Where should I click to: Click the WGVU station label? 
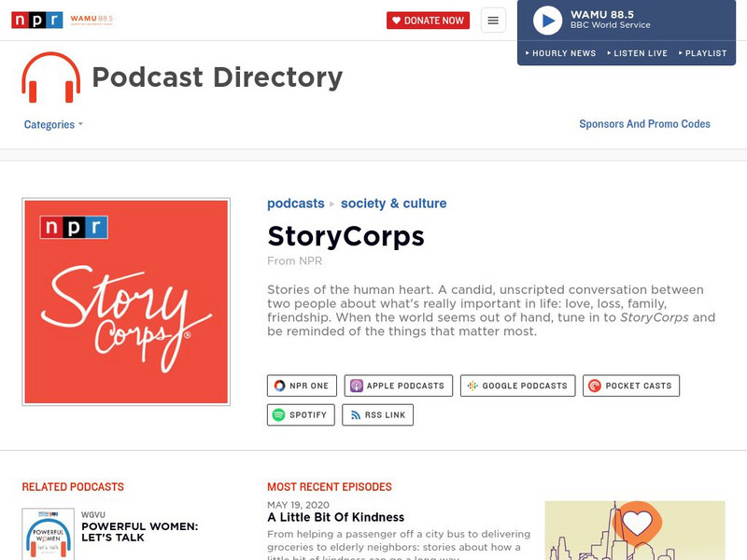[x=92, y=515]
